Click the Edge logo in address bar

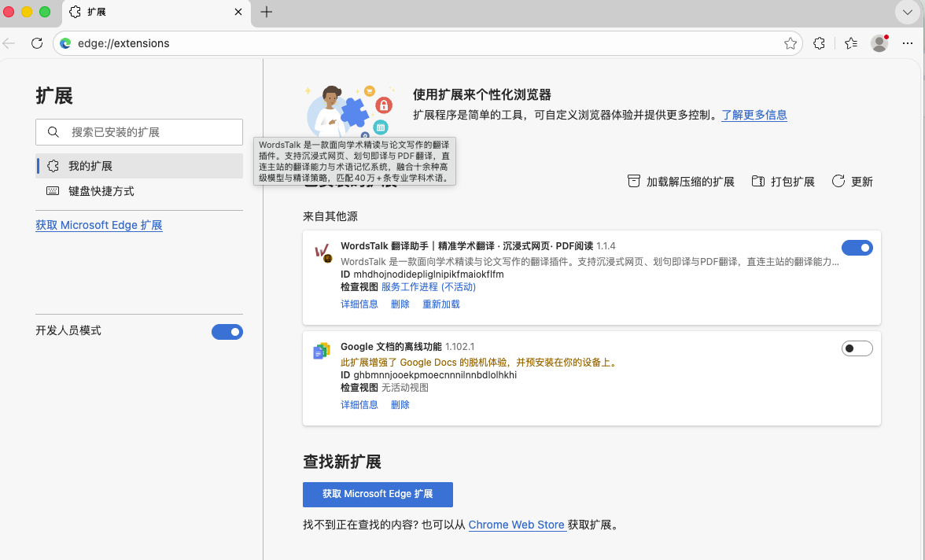pos(65,43)
